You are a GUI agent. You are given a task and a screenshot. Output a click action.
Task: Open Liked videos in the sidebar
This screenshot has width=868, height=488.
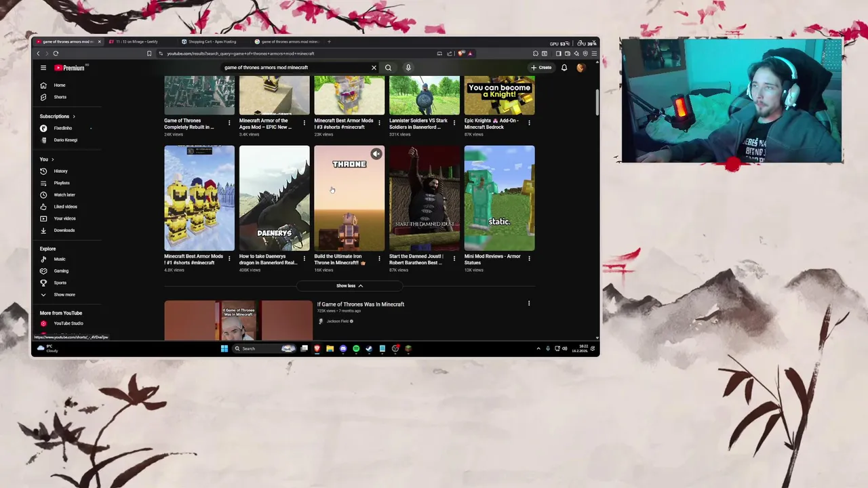tap(65, 207)
